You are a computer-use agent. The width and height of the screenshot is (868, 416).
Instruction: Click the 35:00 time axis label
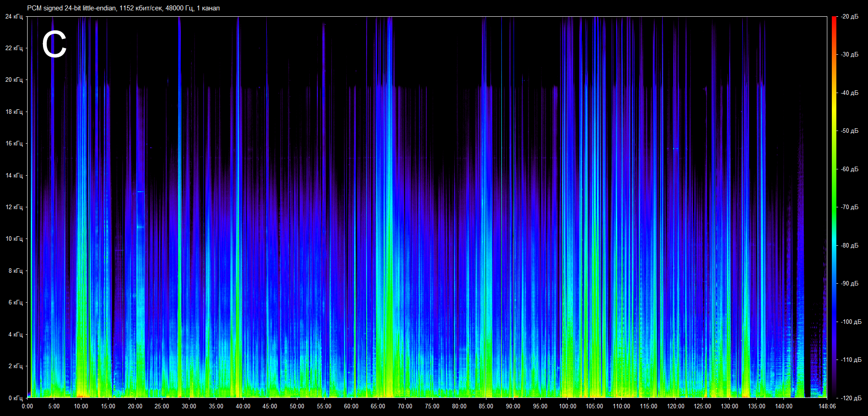[216, 406]
